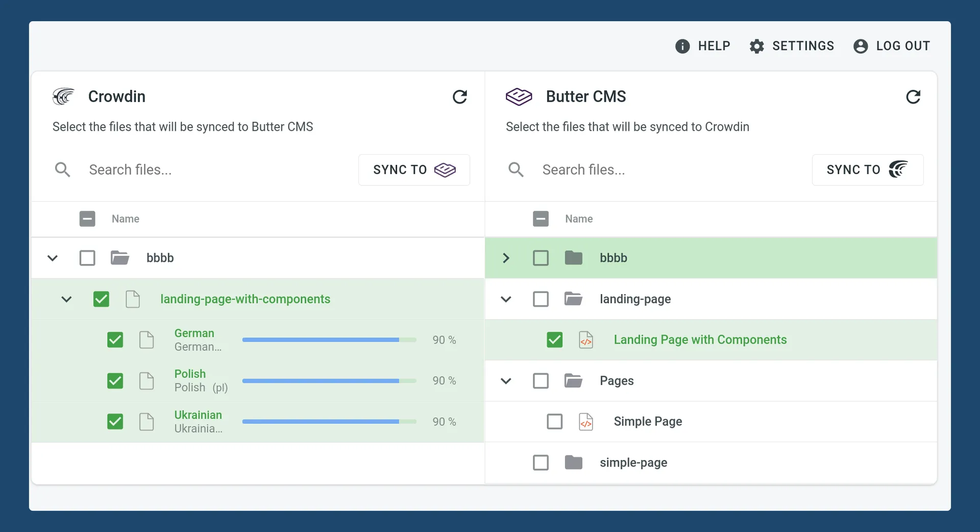The height and width of the screenshot is (532, 980).
Task: Click the code file icon for Landing Page with Components
Action: pyautogui.click(x=586, y=340)
